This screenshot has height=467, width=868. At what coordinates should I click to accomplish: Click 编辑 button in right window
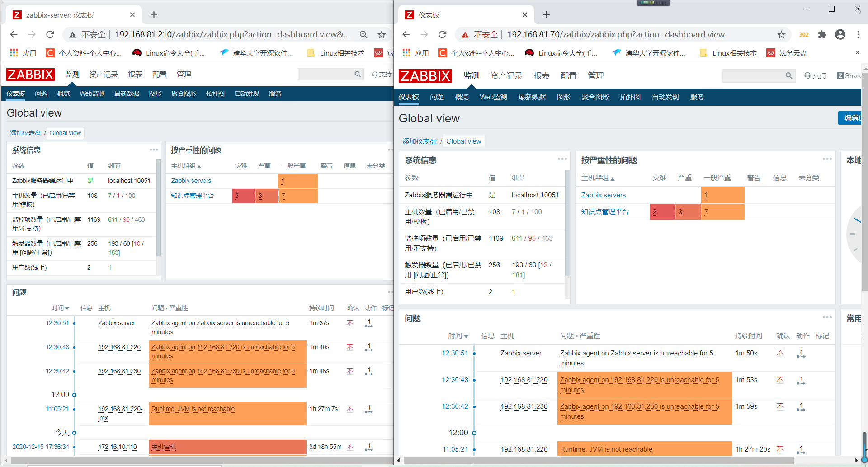(x=850, y=118)
